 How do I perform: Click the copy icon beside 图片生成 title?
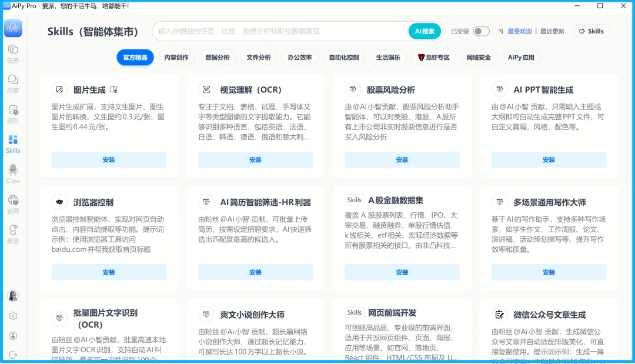pos(114,90)
